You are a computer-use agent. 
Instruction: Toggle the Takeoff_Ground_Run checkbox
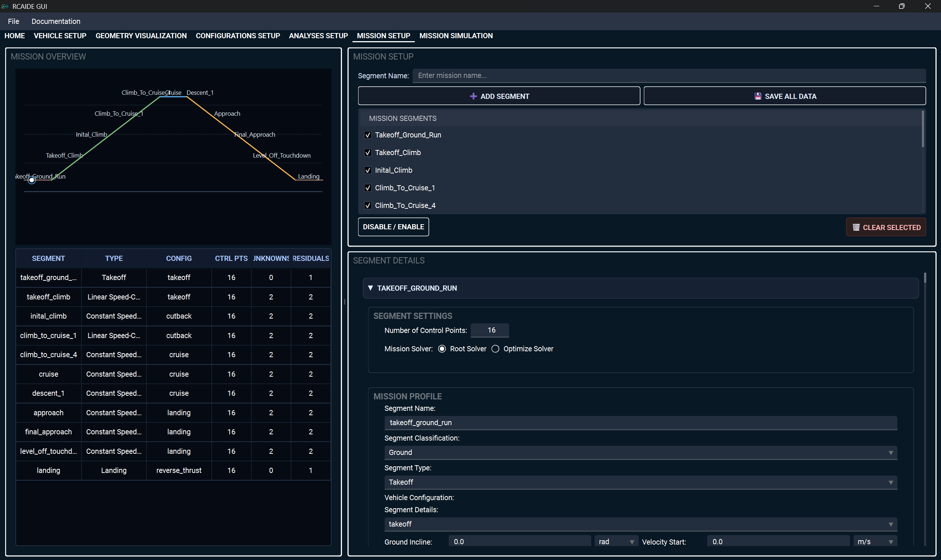pyautogui.click(x=368, y=135)
